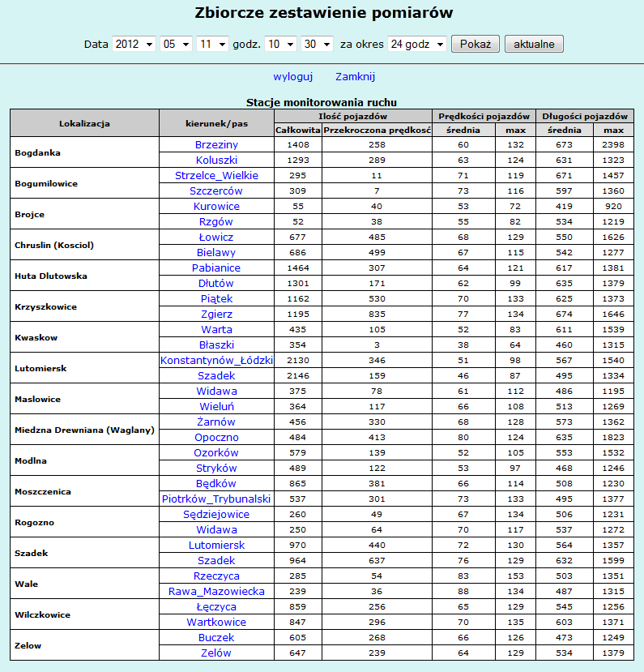The image size is (644, 672).
Task: Click the Przekroczona prędkość column header
Action: click(377, 131)
